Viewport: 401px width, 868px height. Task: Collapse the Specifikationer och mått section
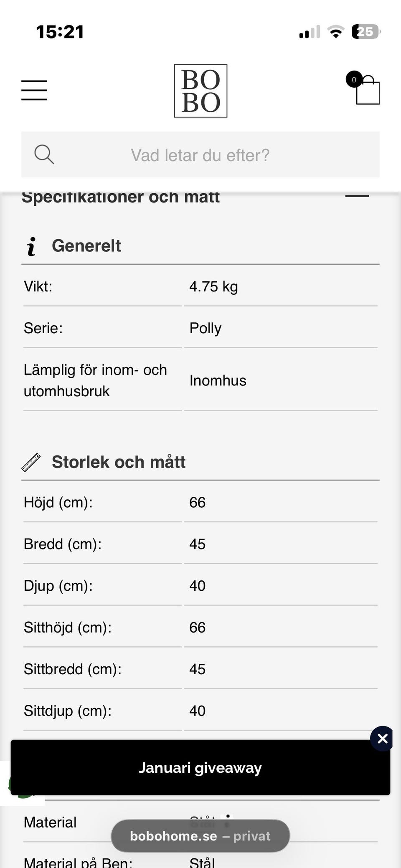pos(357,196)
